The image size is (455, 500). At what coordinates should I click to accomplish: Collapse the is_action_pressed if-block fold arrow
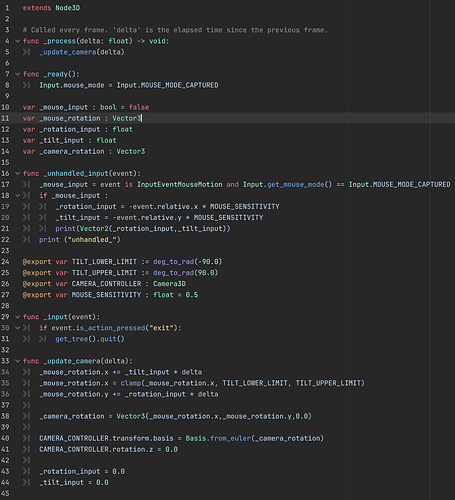(18, 328)
